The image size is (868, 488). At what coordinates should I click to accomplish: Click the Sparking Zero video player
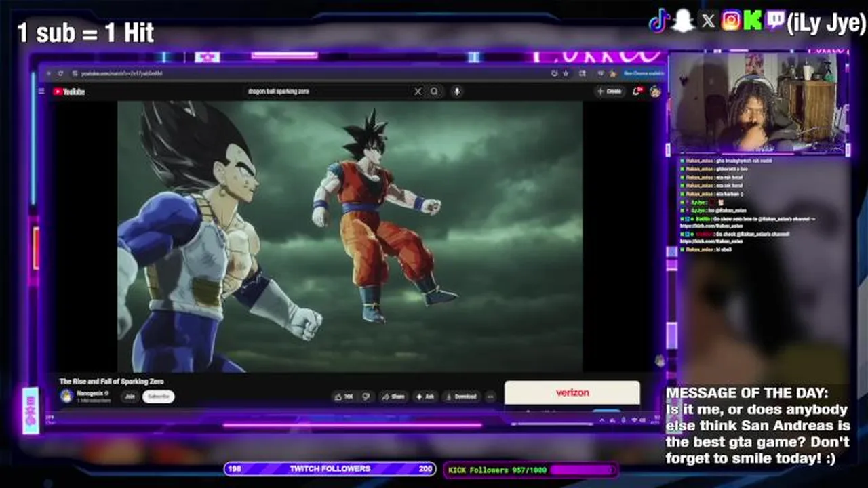[x=350, y=237]
